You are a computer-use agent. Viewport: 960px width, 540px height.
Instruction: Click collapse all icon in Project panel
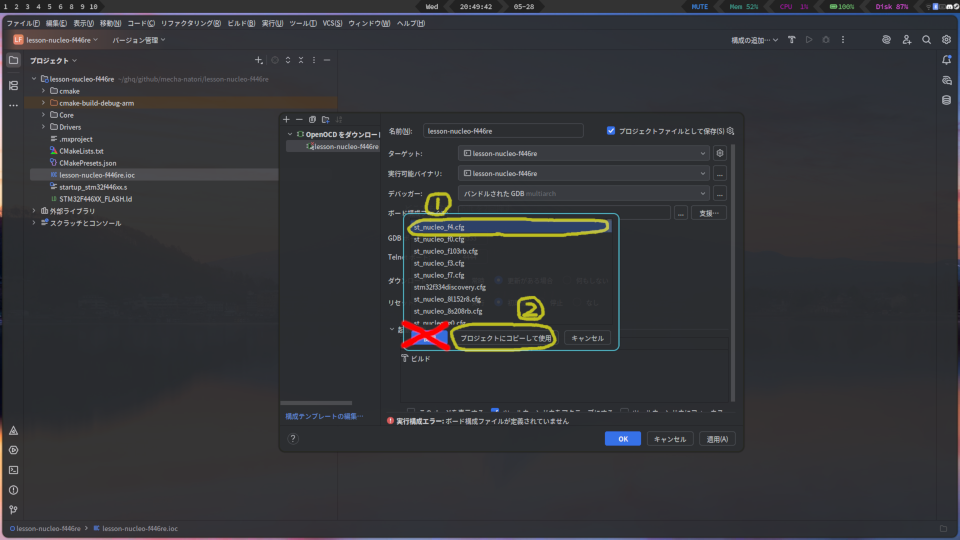301,60
